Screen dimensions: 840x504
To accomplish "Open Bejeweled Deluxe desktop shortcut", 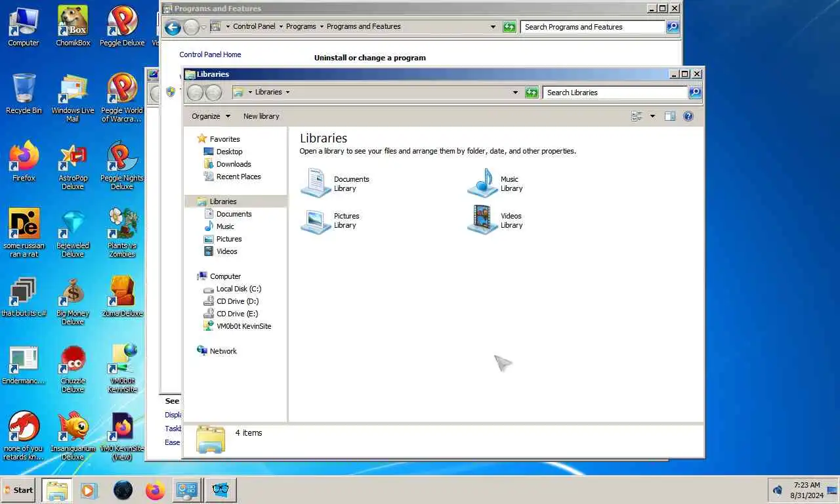I will pyautogui.click(x=73, y=233).
